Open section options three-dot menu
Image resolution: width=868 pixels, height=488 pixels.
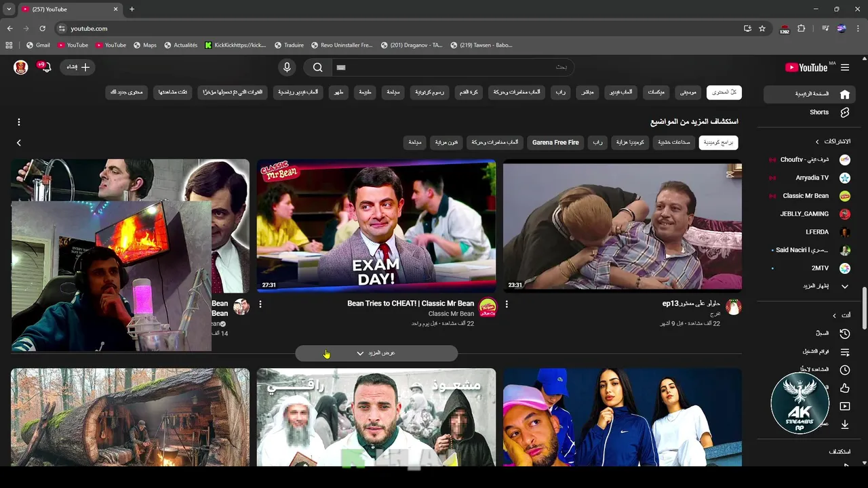pos(19,122)
